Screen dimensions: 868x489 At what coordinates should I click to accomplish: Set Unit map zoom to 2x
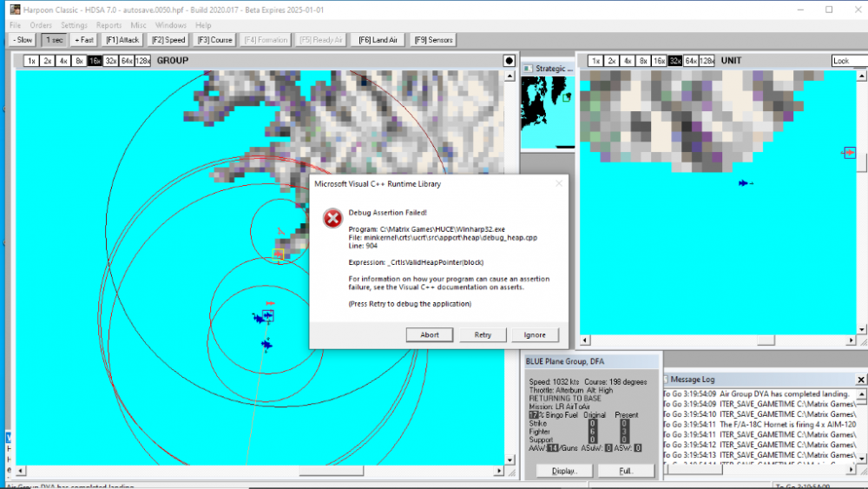612,61
